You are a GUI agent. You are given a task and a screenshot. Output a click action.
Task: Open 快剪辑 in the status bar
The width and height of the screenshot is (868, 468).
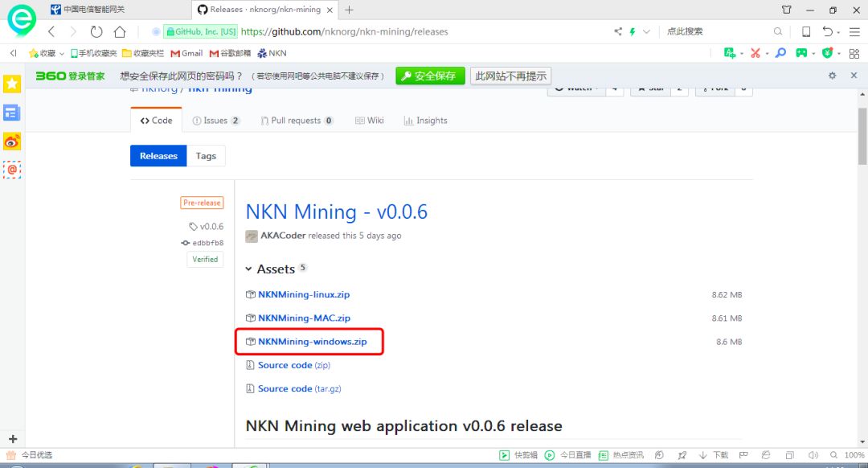[518, 455]
